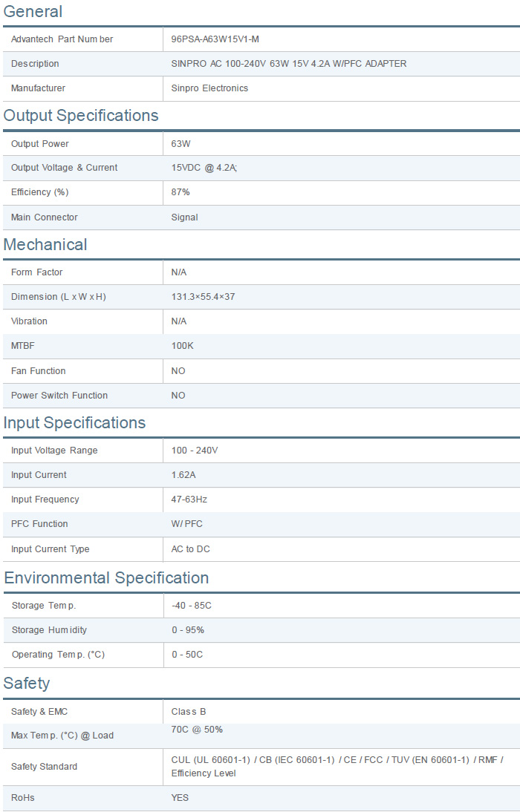Viewport: 520px width, 812px height.
Task: Click the Safety Standard certifications text
Action: tap(337, 766)
